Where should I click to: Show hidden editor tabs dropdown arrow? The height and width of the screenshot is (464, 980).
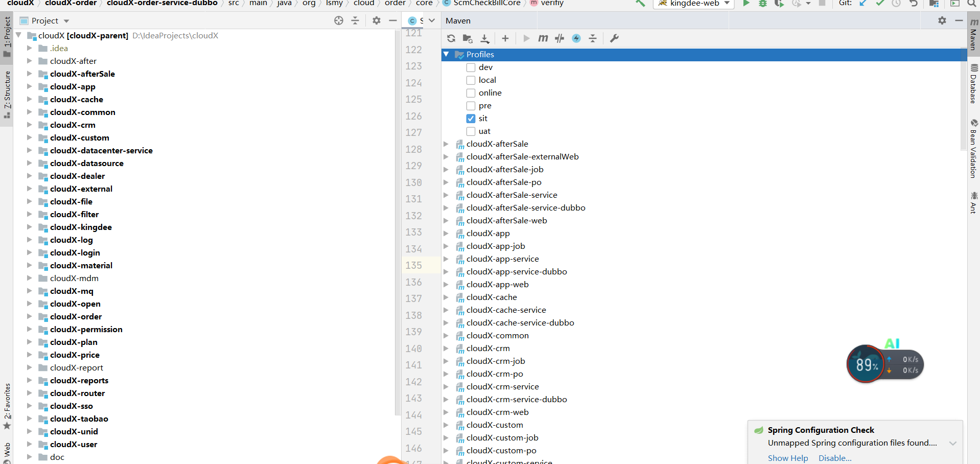(432, 20)
